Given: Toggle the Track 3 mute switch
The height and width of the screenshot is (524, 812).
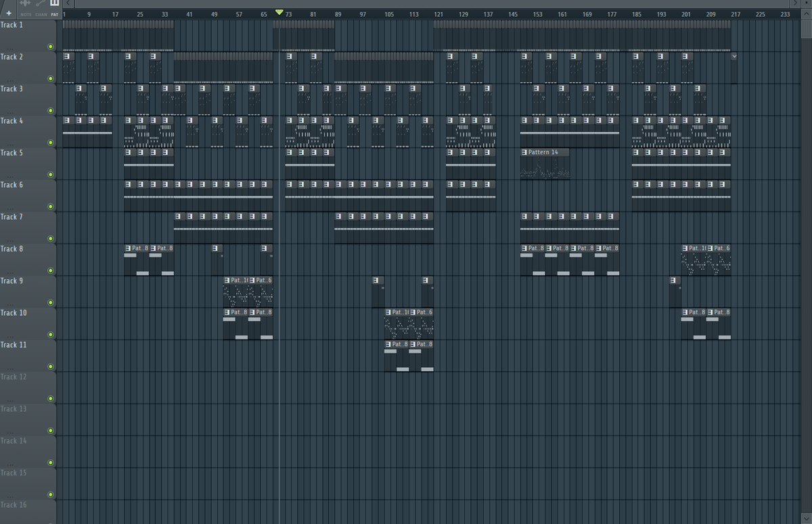Looking at the screenshot, I should (x=51, y=110).
